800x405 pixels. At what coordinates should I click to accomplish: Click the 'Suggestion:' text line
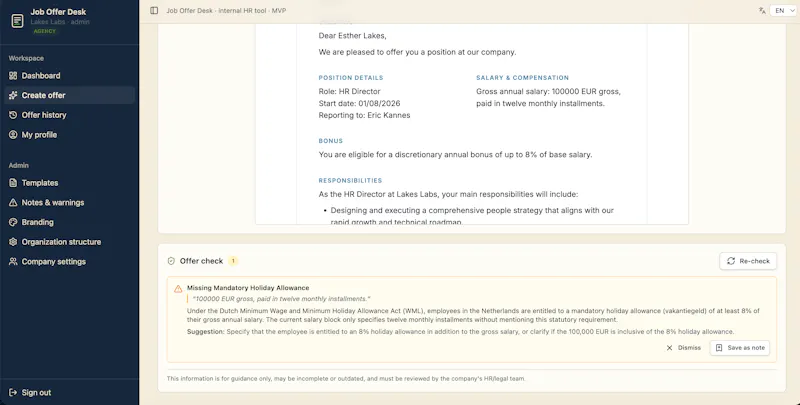(x=460, y=332)
